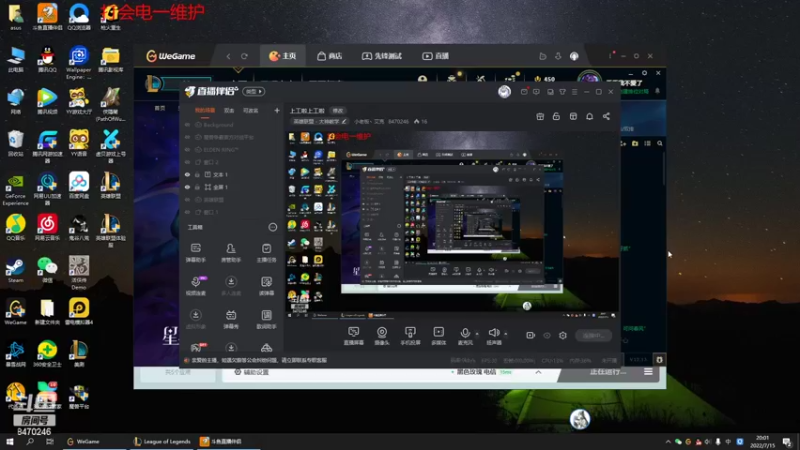Go back in the WeGame navigation bar
Viewport: 800px width, 450px height.
pyautogui.click(x=228, y=56)
